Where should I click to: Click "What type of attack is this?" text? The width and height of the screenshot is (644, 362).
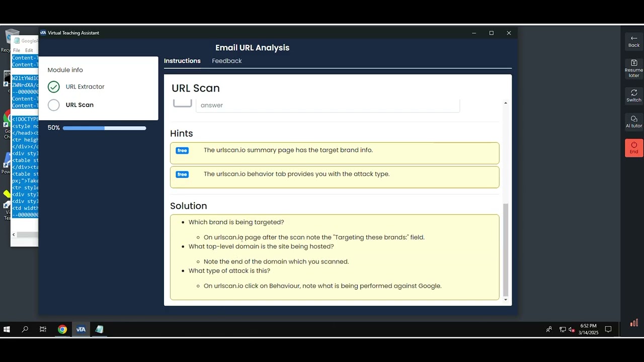point(229,271)
